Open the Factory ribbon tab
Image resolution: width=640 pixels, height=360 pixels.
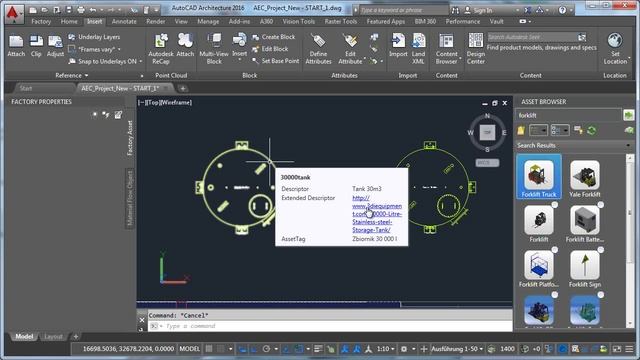click(x=41, y=22)
